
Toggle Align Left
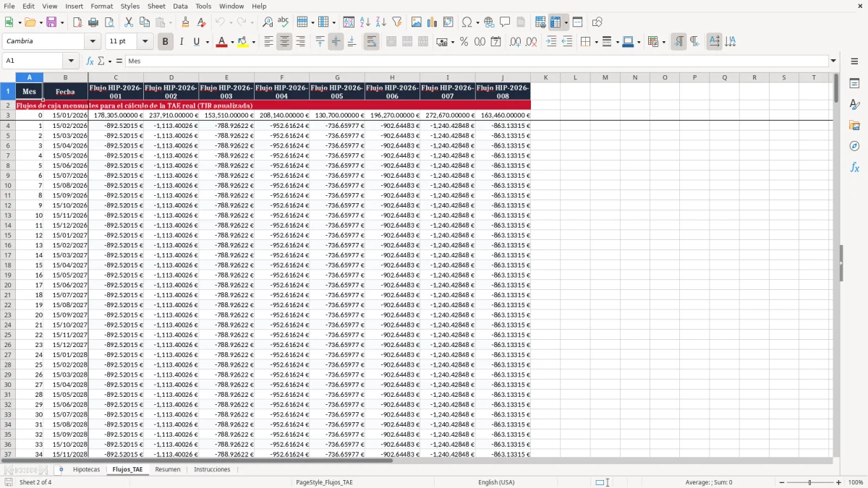click(268, 42)
